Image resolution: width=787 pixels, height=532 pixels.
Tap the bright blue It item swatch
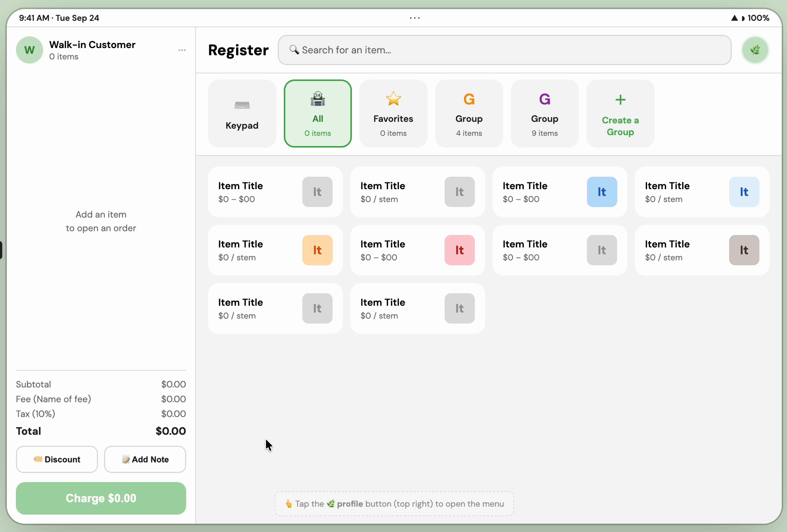602,192
